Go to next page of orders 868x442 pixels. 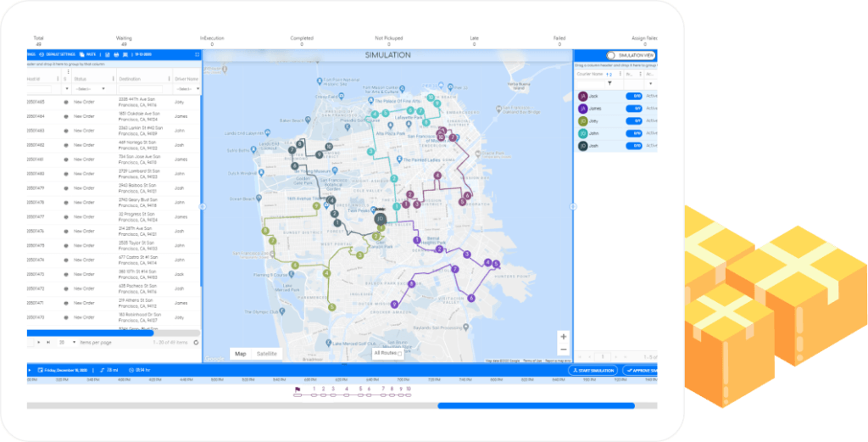[x=39, y=342]
